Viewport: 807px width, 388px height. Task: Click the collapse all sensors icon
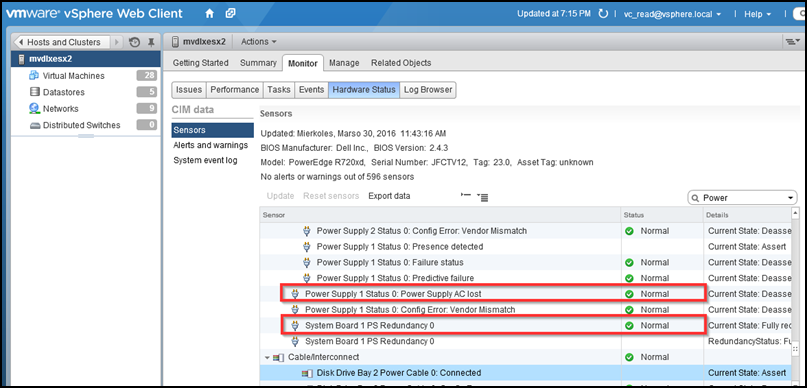coord(465,195)
